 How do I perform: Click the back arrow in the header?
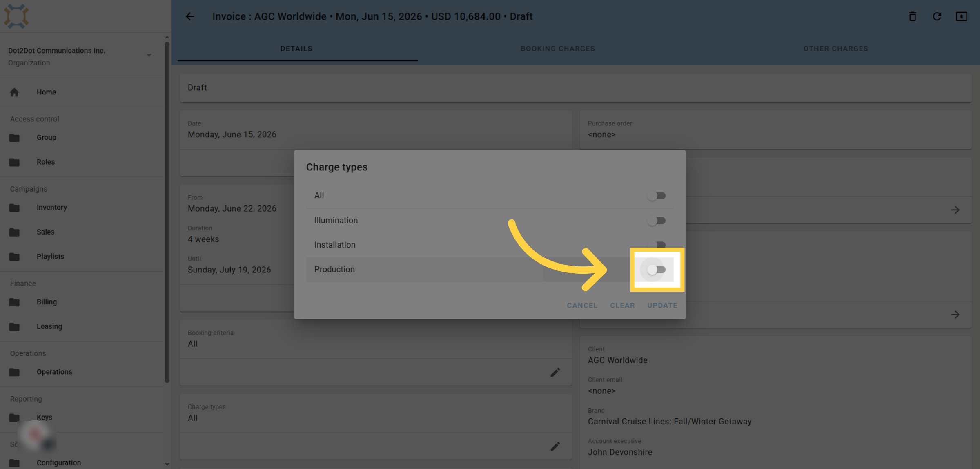(190, 16)
